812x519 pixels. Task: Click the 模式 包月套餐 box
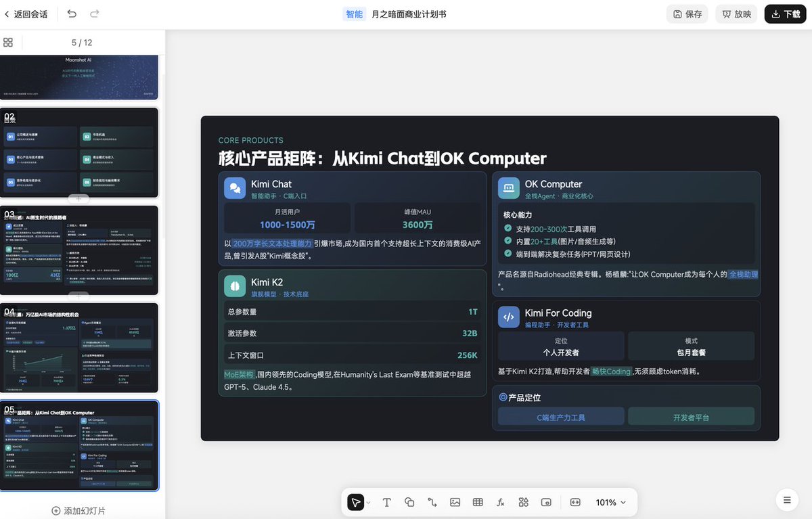coord(691,346)
